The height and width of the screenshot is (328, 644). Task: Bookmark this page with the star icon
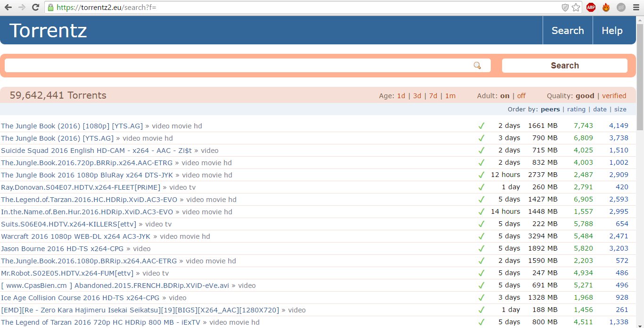[x=576, y=8]
